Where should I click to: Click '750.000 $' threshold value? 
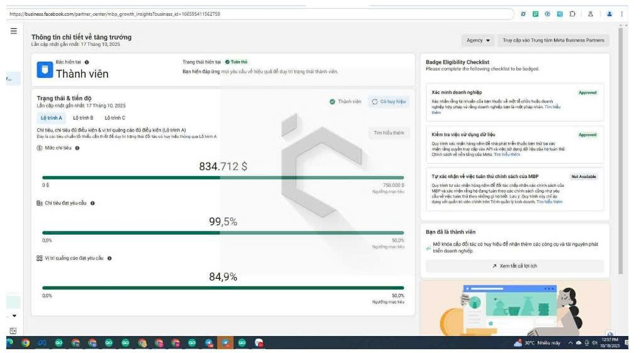394,186
